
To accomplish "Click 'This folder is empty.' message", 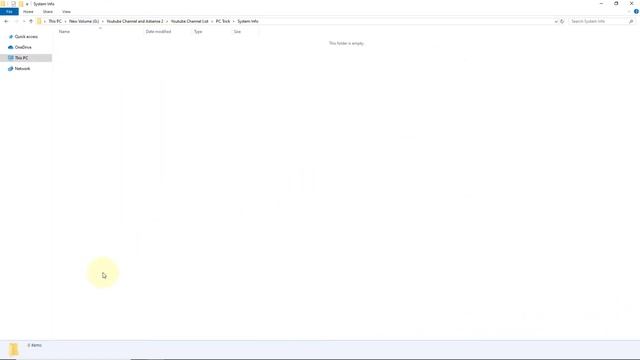I will tap(346, 43).
